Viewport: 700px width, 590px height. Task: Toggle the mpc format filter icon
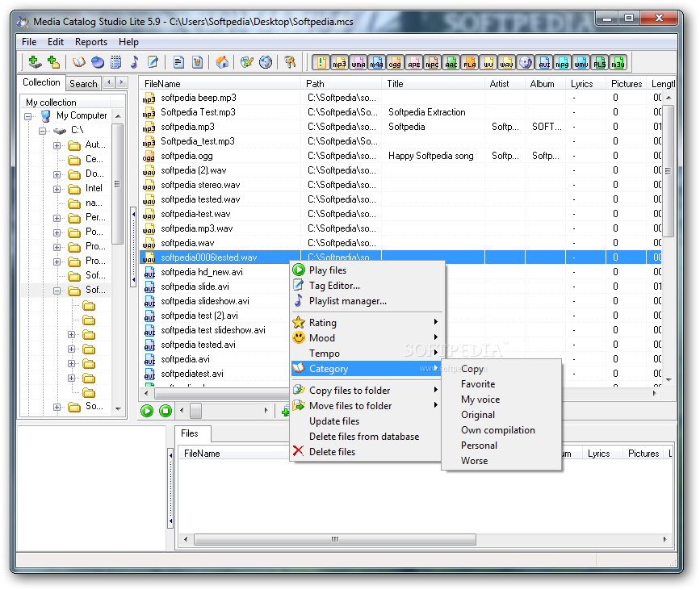pyautogui.click(x=432, y=62)
